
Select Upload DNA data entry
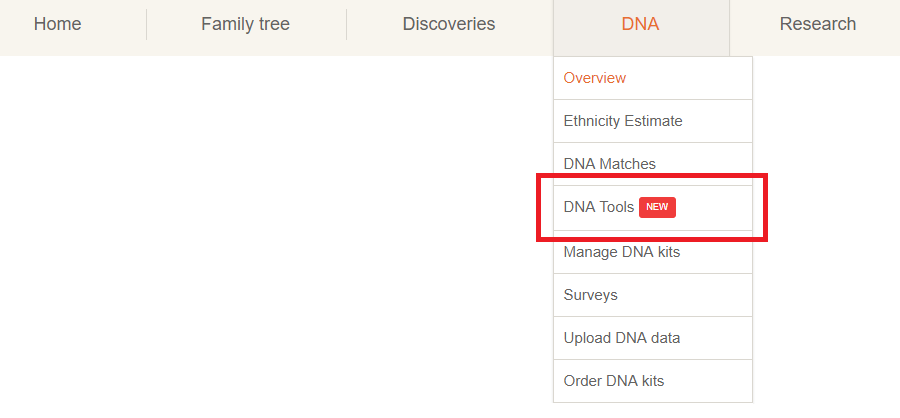tap(653, 338)
